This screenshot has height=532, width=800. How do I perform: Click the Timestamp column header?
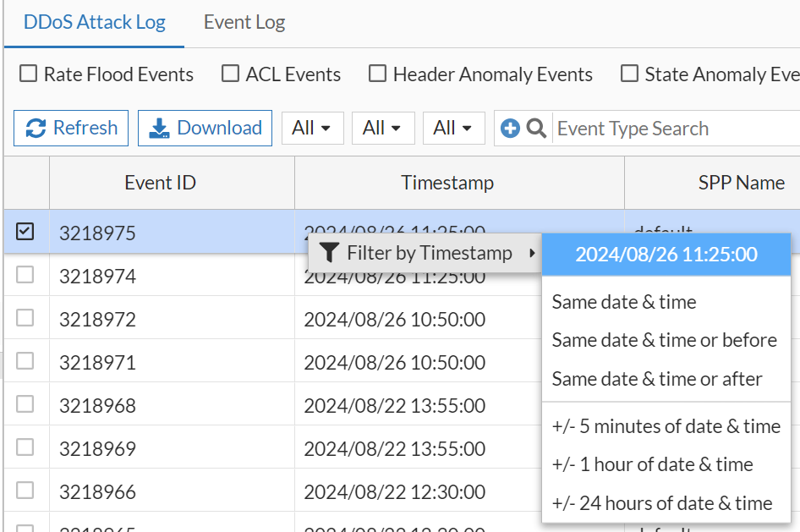point(447,182)
